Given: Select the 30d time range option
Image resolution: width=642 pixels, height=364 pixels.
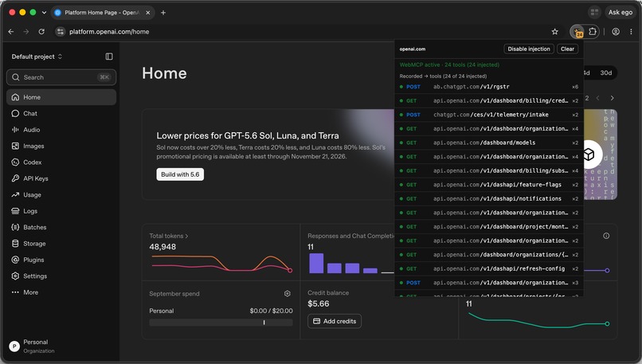Looking at the screenshot, I should coord(605,73).
